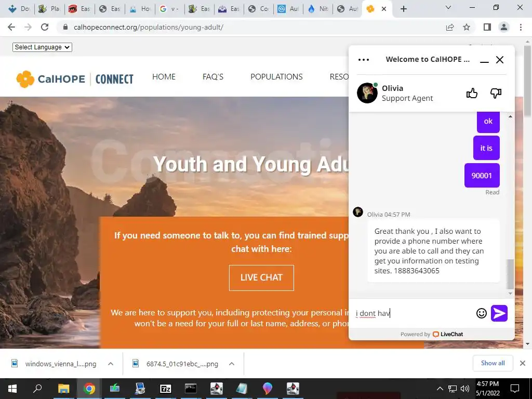Click the browser forward arrow
The image size is (532, 399).
click(28, 27)
